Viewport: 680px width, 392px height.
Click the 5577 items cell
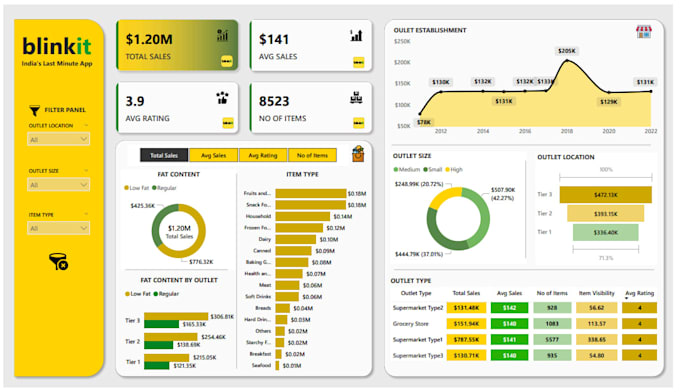[552, 340]
